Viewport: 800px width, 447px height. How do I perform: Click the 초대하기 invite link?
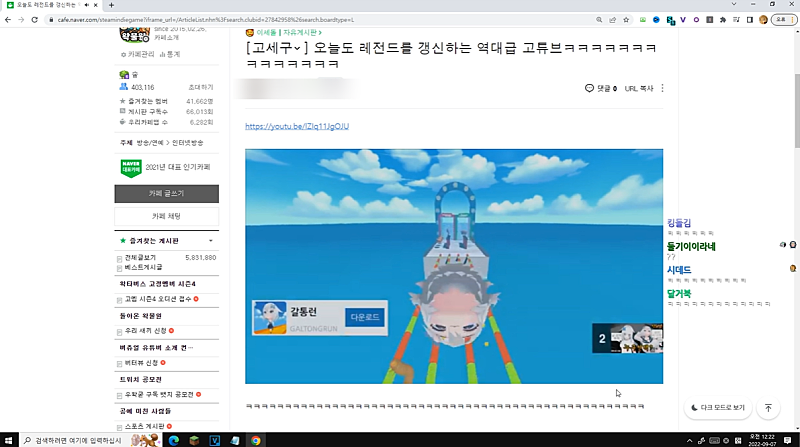201,87
